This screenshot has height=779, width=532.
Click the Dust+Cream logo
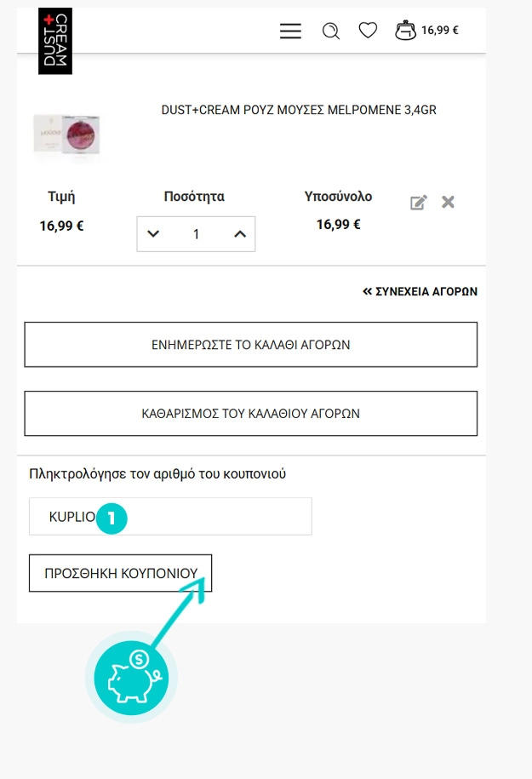click(x=55, y=41)
